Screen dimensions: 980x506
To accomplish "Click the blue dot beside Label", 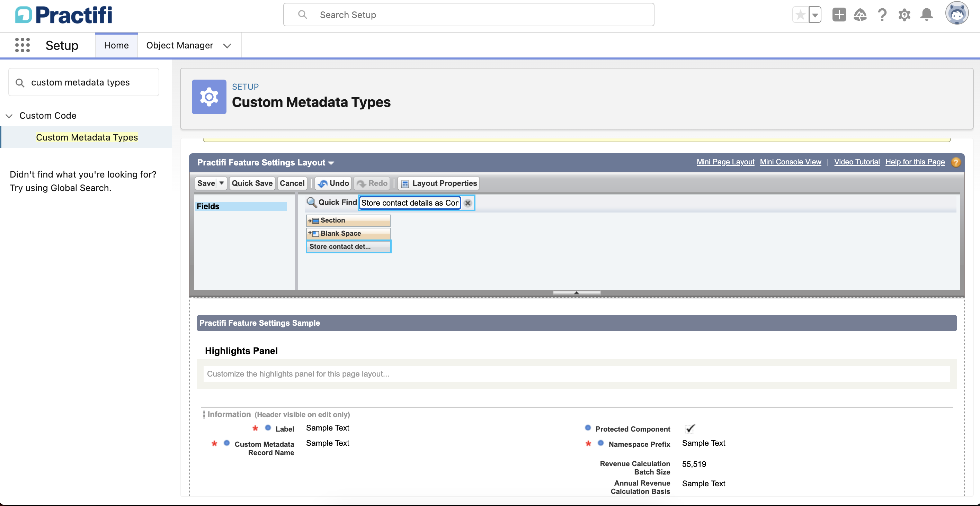I will point(268,428).
